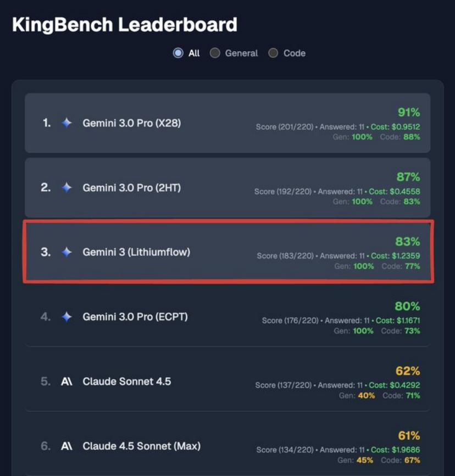This screenshot has height=476, width=455.
Task: Click the Gemini icon beside Gemini 3.0 Pro (2HT)
Action: [x=66, y=188]
